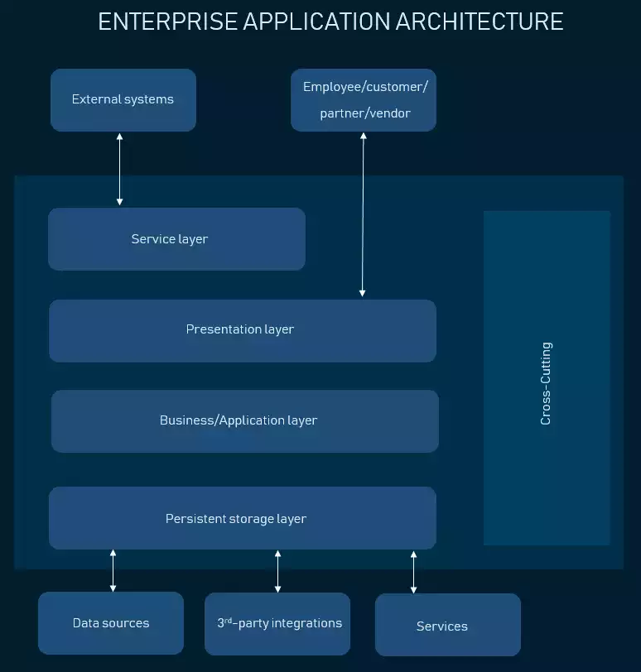
Task: Click the Enterprise Application Architecture title
Action: (x=330, y=22)
